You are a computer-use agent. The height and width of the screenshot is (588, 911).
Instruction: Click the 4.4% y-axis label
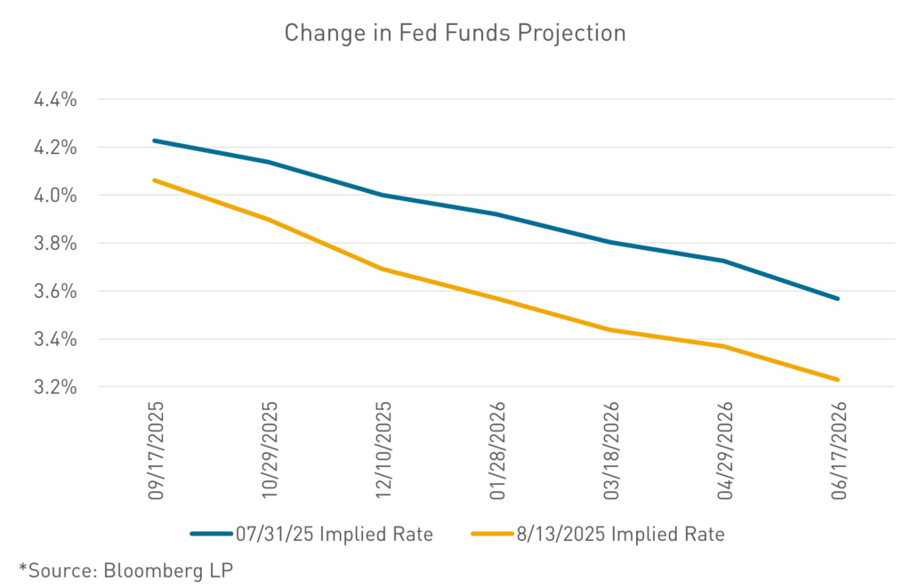[56, 100]
